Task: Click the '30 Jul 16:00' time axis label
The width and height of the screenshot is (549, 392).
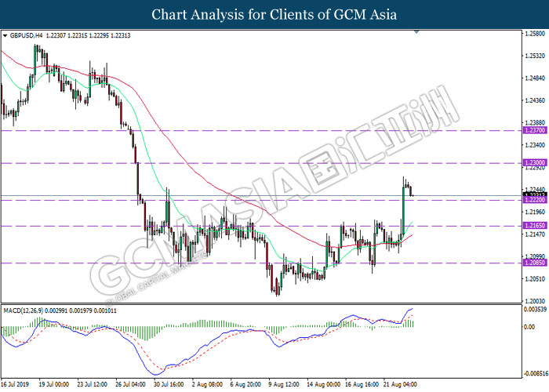Action: [x=169, y=384]
